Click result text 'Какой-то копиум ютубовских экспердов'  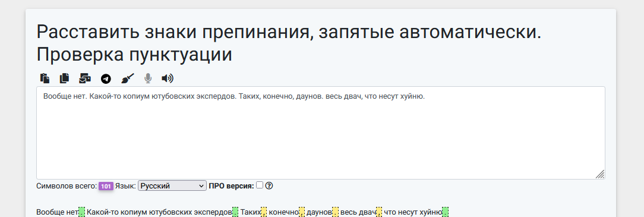(159, 212)
